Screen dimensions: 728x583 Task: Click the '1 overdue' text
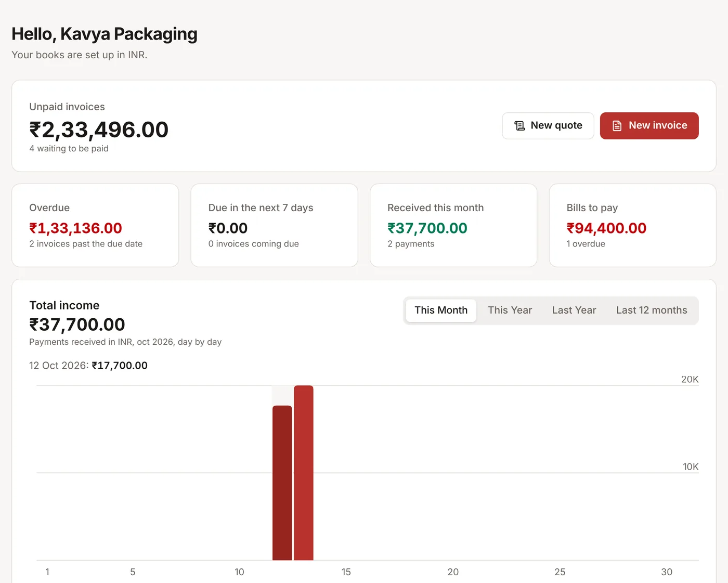tap(586, 244)
